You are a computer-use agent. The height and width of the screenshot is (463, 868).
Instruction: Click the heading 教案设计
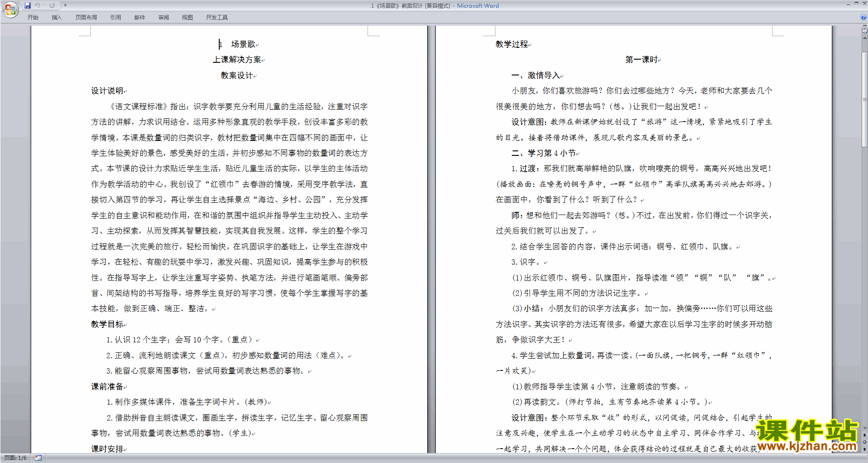click(237, 75)
